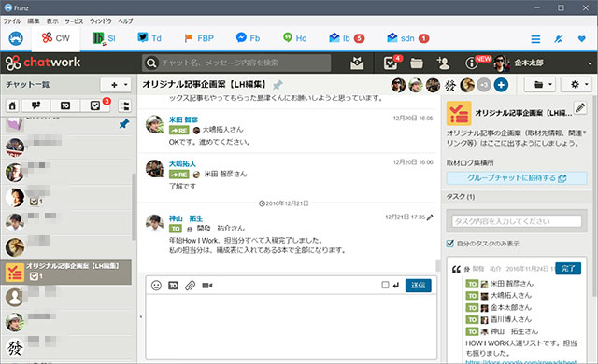Open the chat settings gear dropdown

pyautogui.click(x=577, y=85)
